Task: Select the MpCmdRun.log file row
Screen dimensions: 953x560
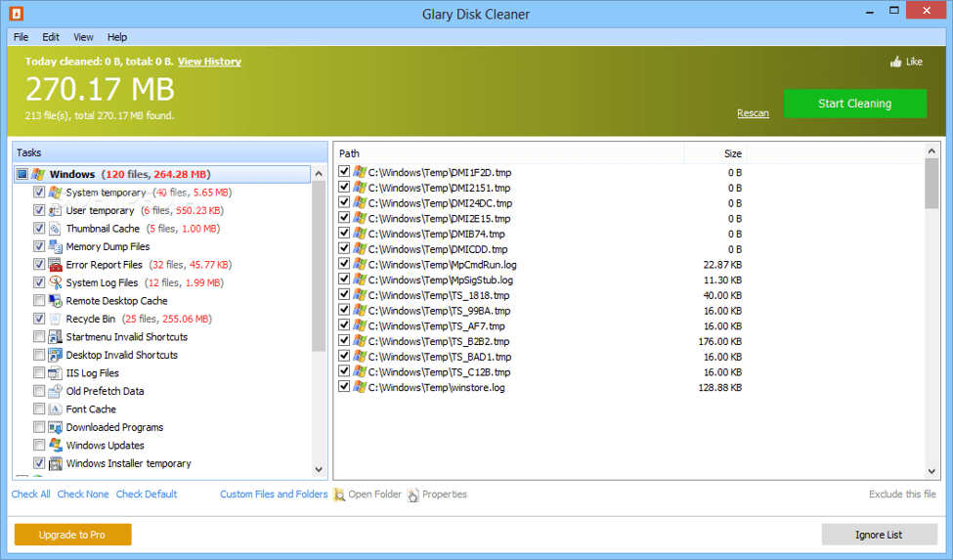Action: [x=442, y=265]
